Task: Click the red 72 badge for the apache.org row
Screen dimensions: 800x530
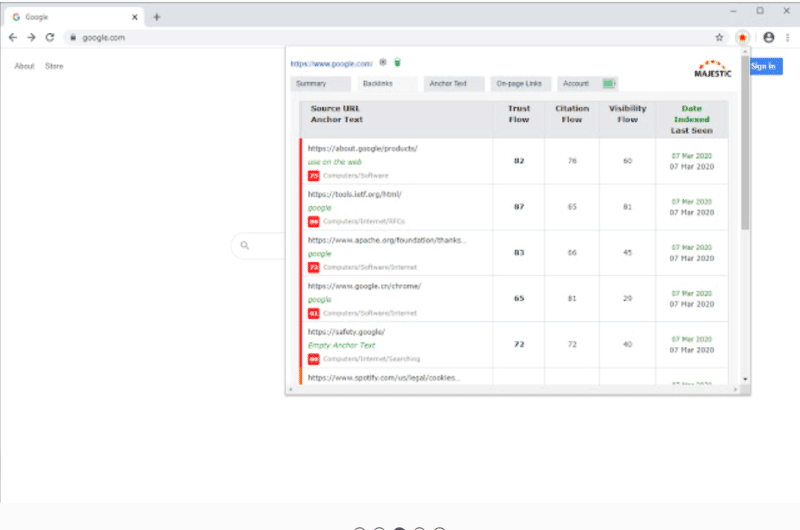Action: point(313,267)
